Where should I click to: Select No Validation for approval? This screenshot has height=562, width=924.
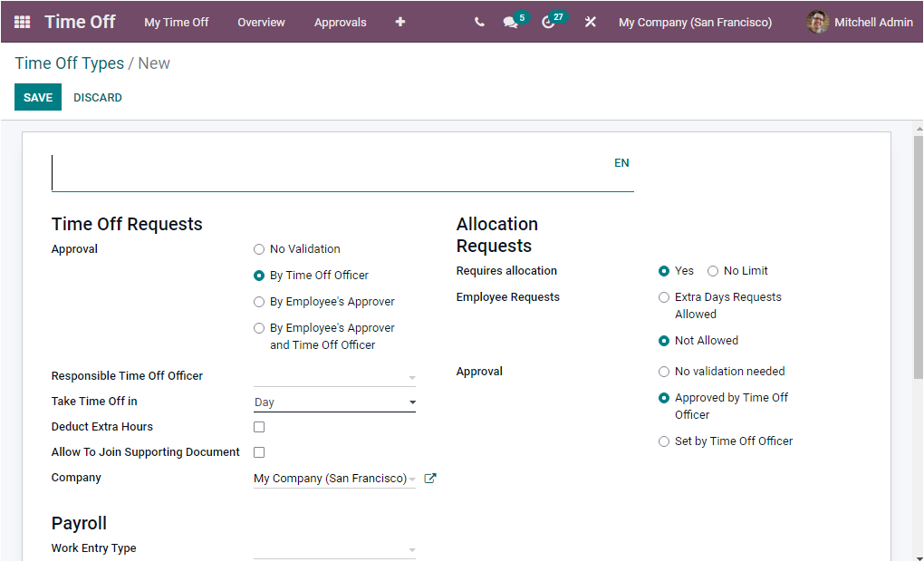click(259, 248)
